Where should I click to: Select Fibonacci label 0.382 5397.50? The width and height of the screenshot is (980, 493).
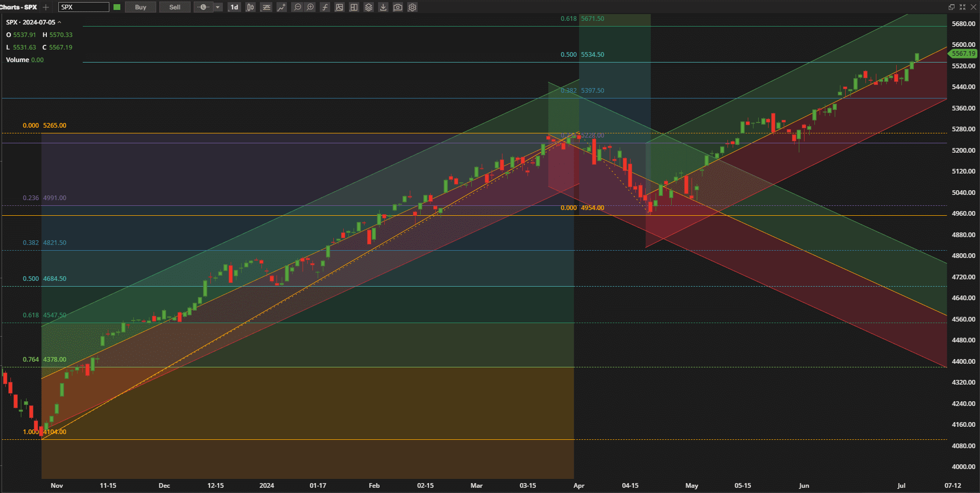pyautogui.click(x=582, y=91)
